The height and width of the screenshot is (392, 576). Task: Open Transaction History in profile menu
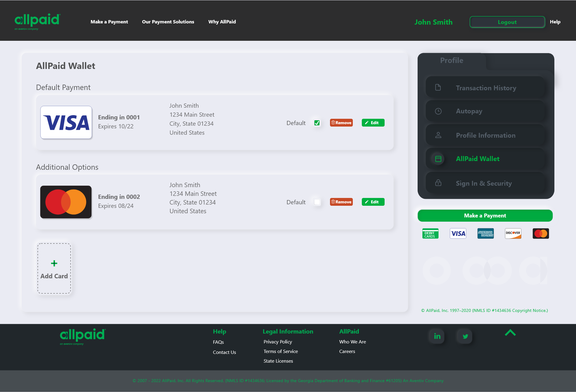[x=485, y=88]
